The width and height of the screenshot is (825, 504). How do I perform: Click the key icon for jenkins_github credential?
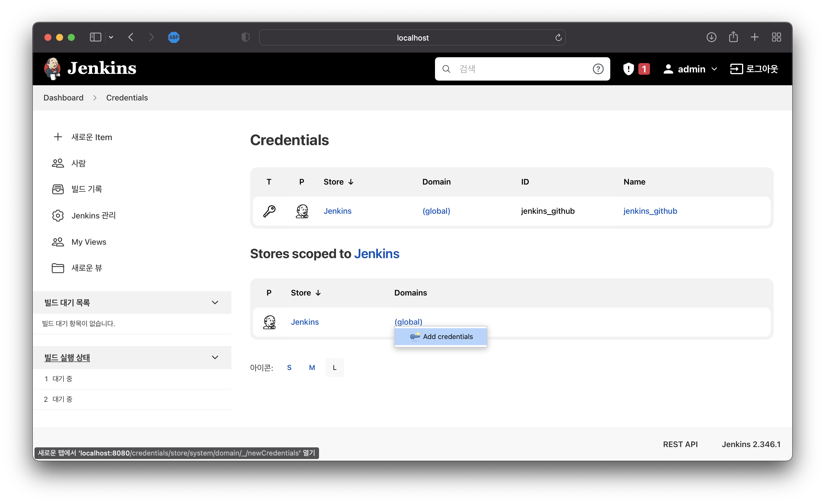click(269, 211)
